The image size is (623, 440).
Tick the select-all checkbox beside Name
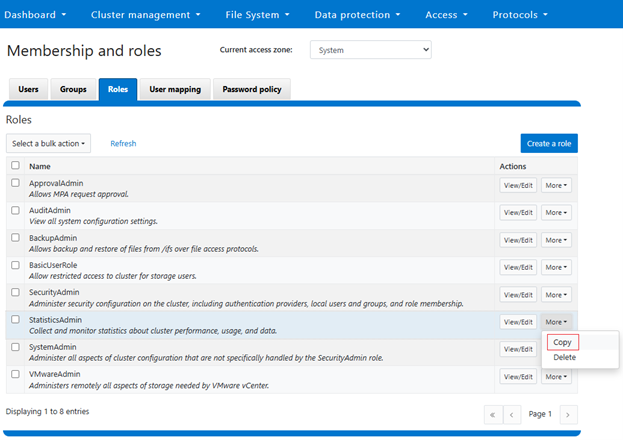pos(15,166)
